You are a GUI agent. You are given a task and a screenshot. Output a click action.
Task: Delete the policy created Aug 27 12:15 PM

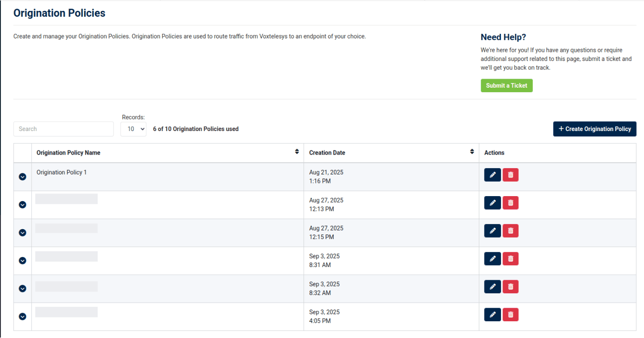(x=511, y=231)
